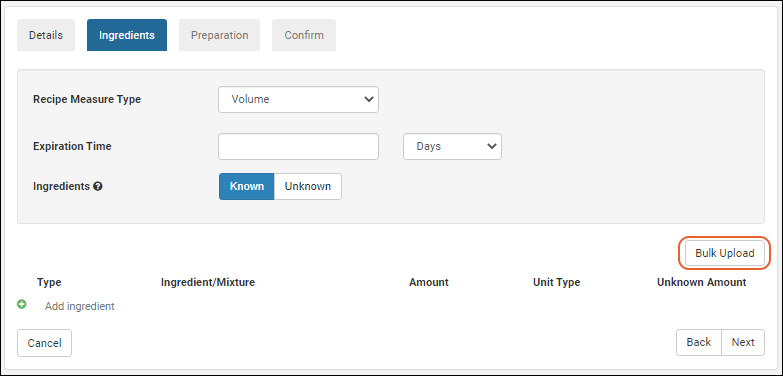The image size is (783, 376).
Task: Click the Bulk Upload button
Action: (x=725, y=254)
